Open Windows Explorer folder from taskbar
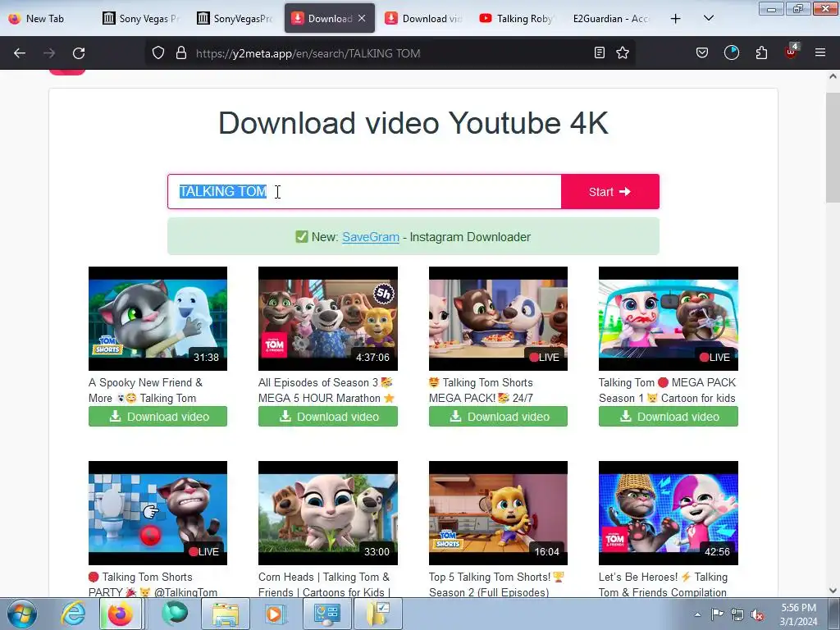The image size is (840, 630). click(x=225, y=614)
